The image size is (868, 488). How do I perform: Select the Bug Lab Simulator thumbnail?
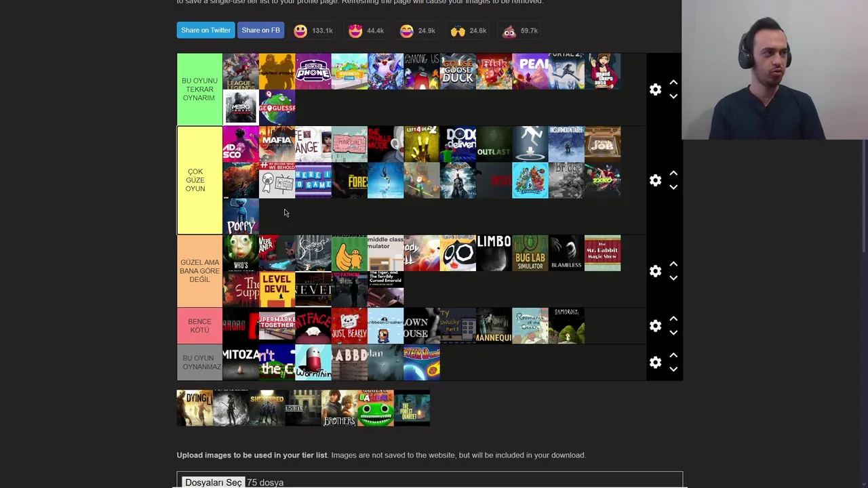tap(530, 253)
